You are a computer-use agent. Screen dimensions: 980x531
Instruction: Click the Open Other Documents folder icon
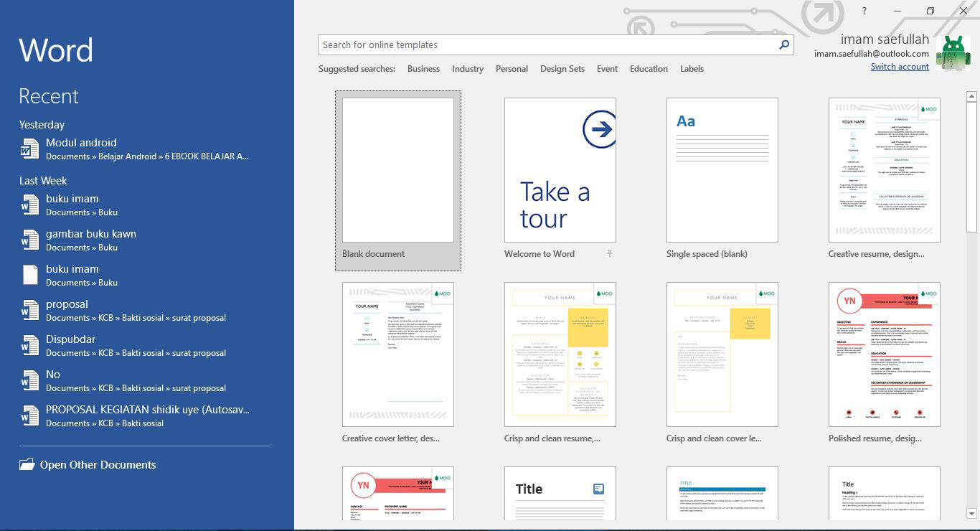27,464
